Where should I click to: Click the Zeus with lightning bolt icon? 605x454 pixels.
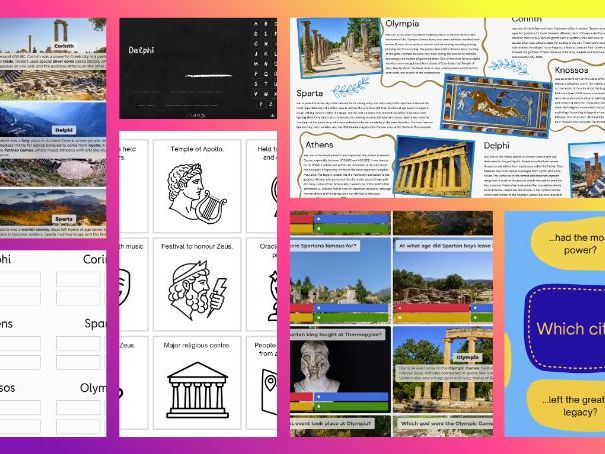[197, 290]
